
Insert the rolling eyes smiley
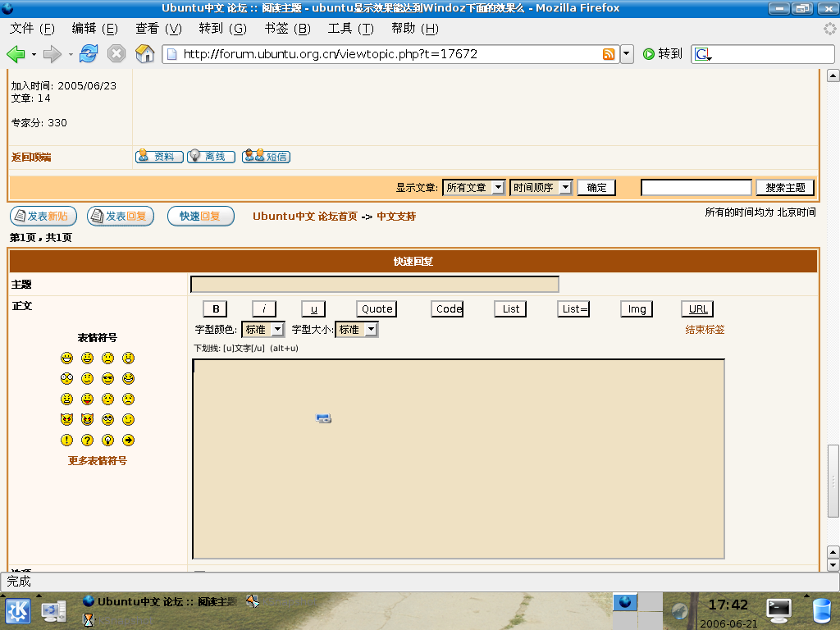[107, 419]
